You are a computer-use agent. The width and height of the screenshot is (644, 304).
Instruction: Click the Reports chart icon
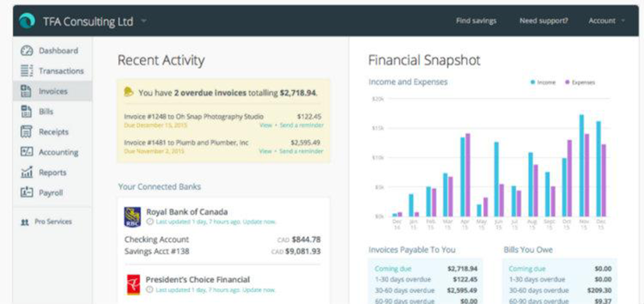pyautogui.click(x=27, y=172)
